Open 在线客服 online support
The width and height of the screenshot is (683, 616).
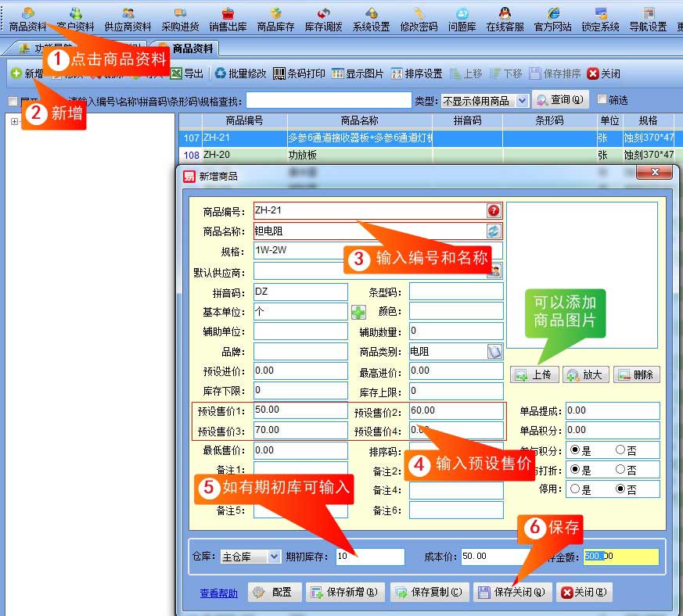click(505, 20)
